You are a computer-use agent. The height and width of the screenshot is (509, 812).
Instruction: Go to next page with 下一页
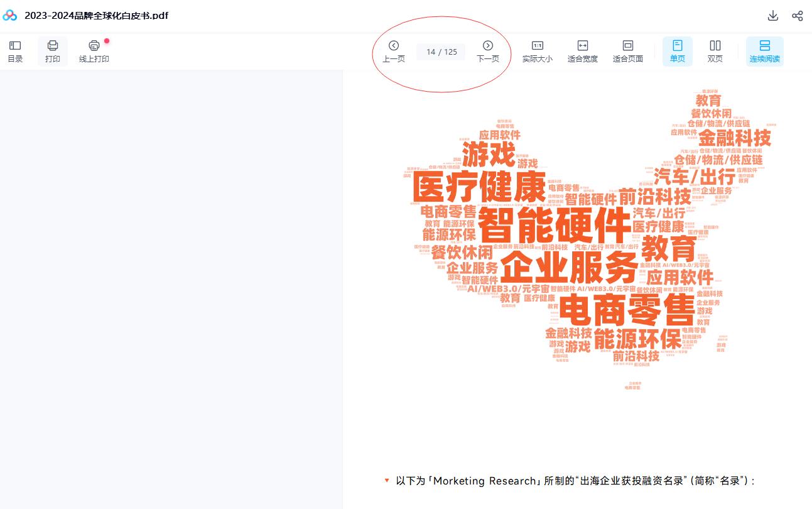488,51
